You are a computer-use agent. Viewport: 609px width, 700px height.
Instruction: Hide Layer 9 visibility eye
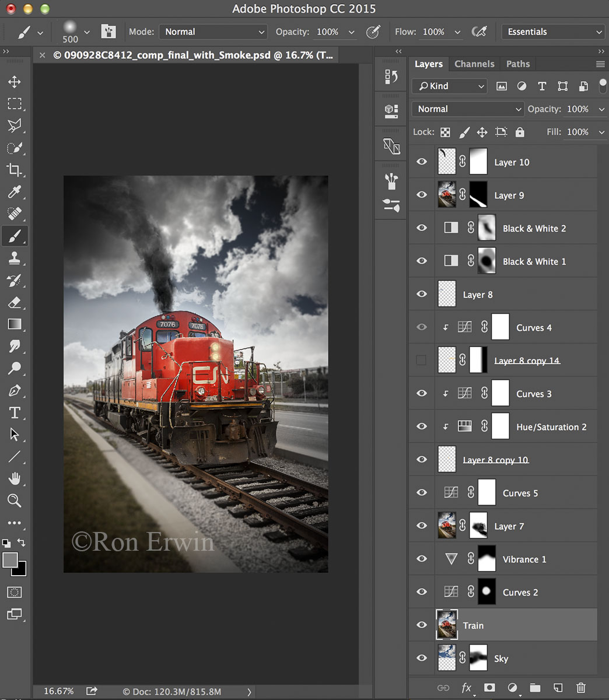tap(422, 195)
